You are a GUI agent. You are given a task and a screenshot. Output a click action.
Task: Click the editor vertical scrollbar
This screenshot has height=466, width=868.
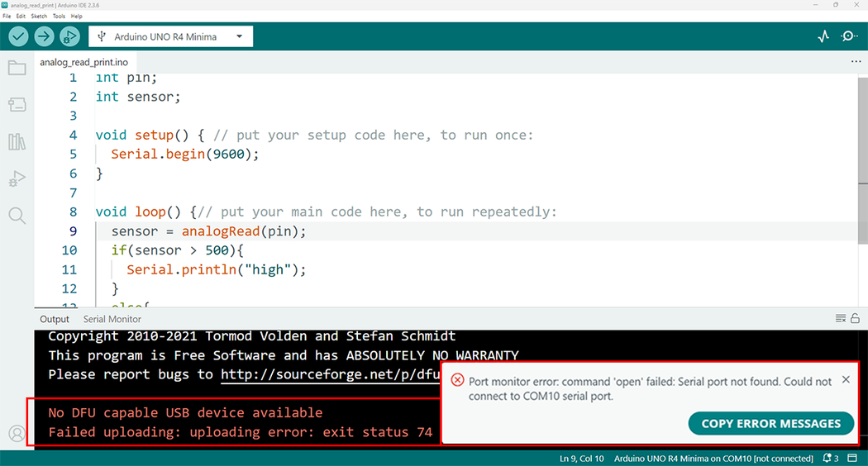[x=862, y=160]
